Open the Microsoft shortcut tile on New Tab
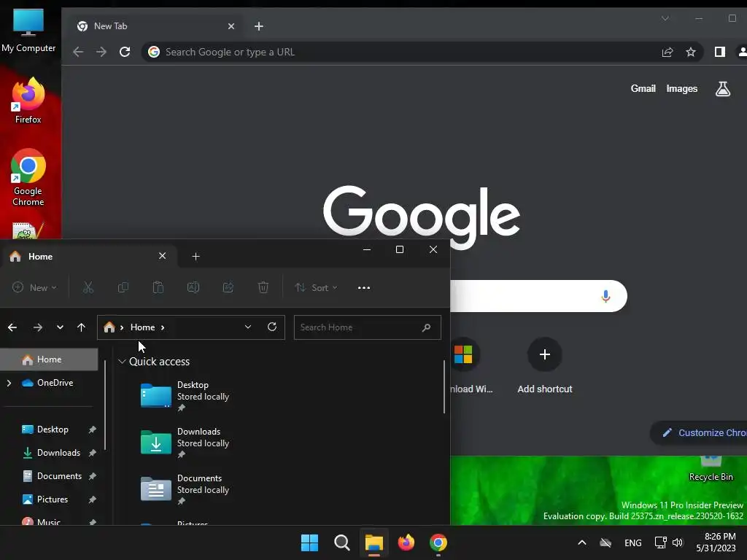 coord(463,354)
